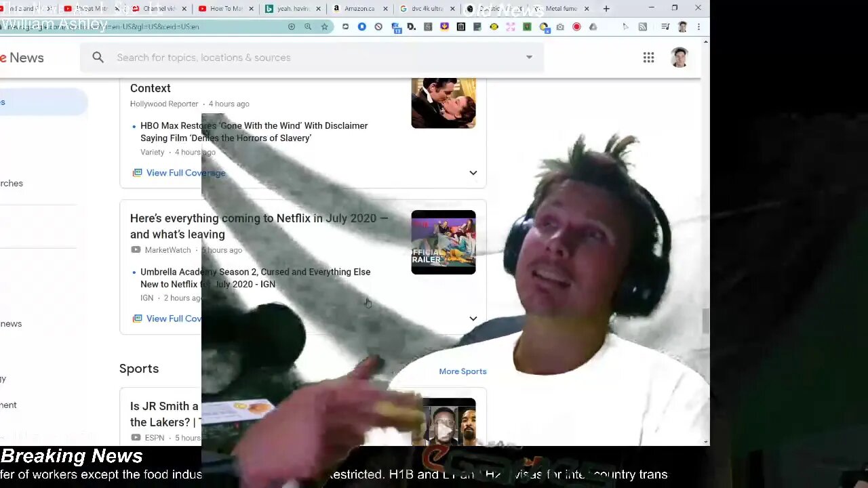Viewport: 868px width, 488px height.
Task: Click the 'Sports' section heading
Action: click(x=139, y=369)
